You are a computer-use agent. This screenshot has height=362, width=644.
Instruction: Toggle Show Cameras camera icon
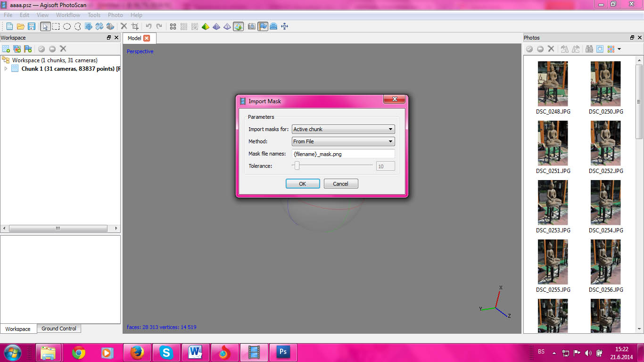(x=252, y=26)
